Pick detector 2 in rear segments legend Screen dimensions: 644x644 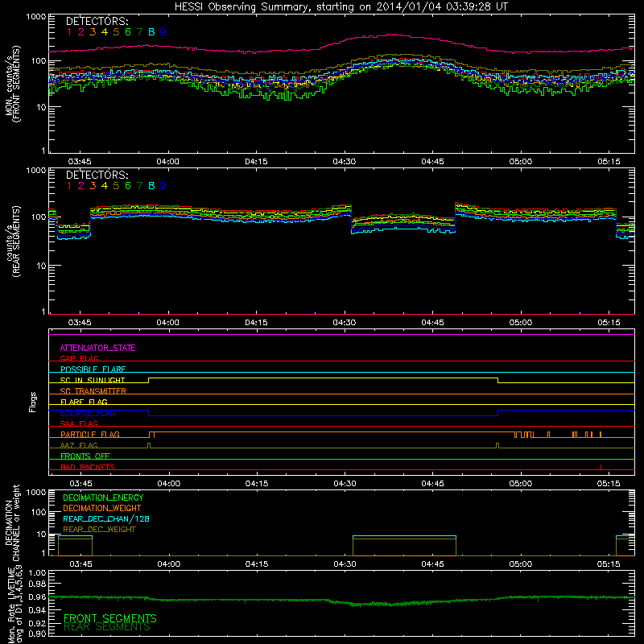point(81,186)
